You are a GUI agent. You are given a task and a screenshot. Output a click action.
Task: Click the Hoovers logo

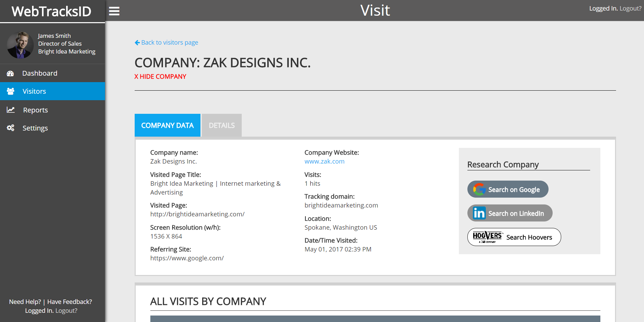[488, 237]
